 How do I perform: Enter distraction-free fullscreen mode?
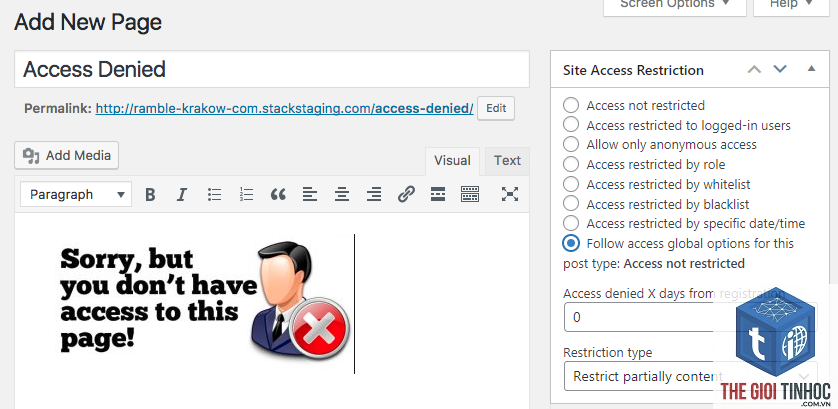click(510, 195)
